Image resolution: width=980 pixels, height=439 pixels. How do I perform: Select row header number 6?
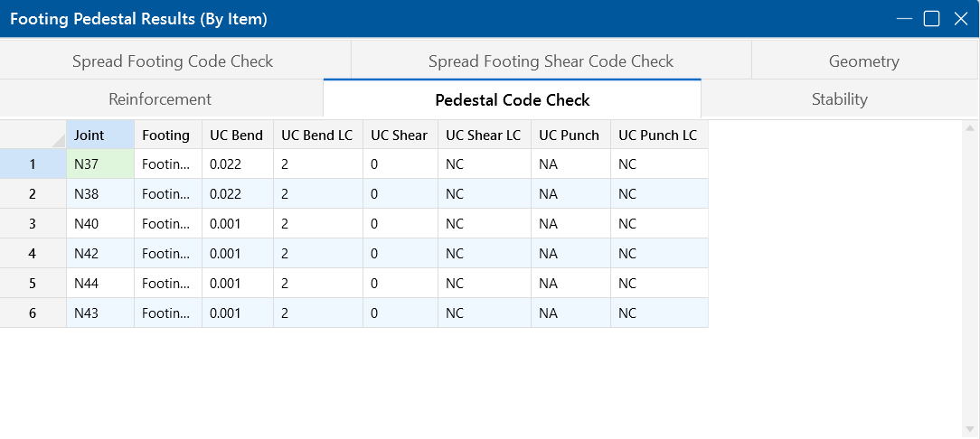pos(33,313)
